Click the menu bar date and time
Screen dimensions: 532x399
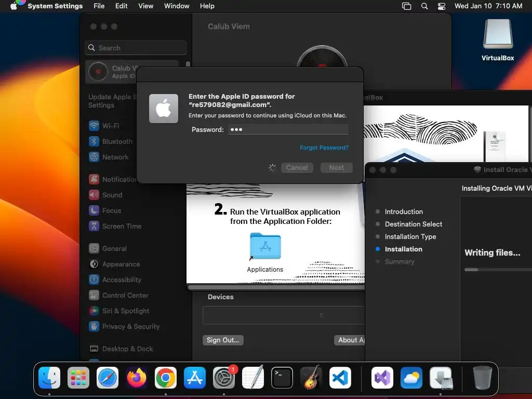point(488,6)
